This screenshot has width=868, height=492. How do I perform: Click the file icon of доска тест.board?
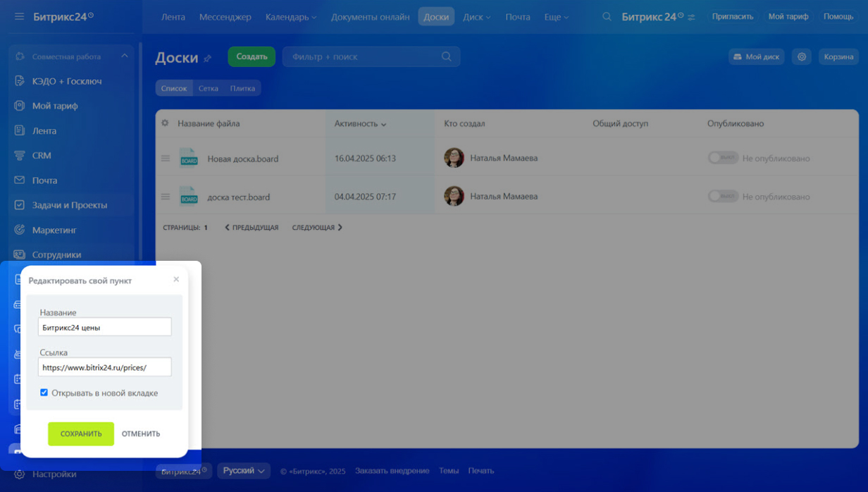pyautogui.click(x=189, y=196)
